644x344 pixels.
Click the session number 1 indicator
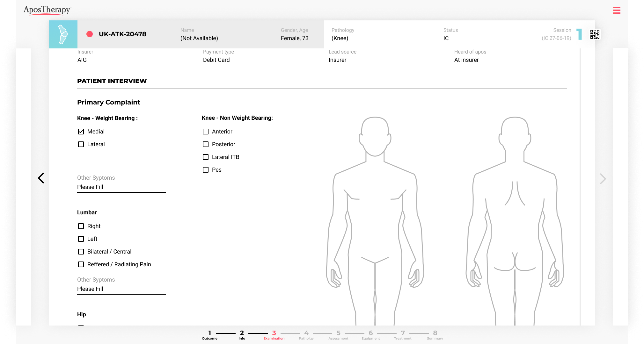click(579, 34)
